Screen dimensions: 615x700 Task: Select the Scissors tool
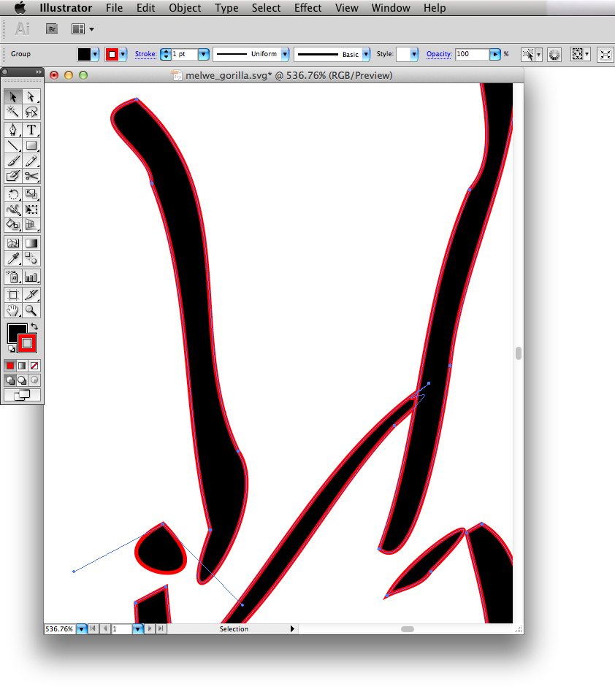click(x=31, y=176)
